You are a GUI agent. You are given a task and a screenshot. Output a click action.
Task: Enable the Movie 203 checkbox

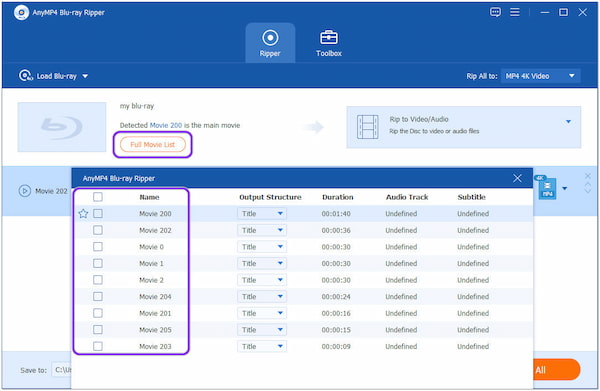(x=98, y=346)
